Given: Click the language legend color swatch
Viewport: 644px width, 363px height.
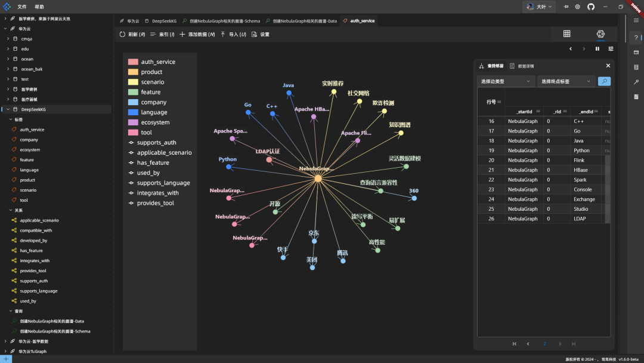Looking at the screenshot, I should pyautogui.click(x=133, y=112).
